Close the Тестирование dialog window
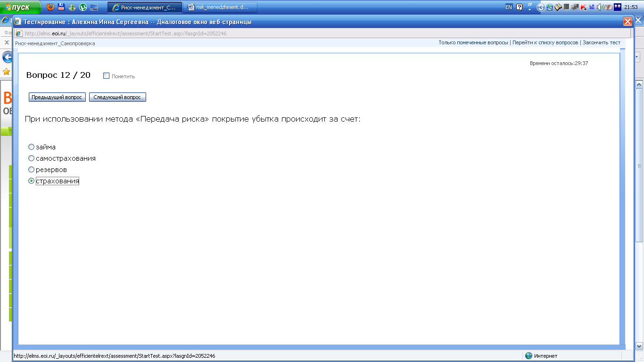Screen dimensions: 644x362 click(627, 22)
